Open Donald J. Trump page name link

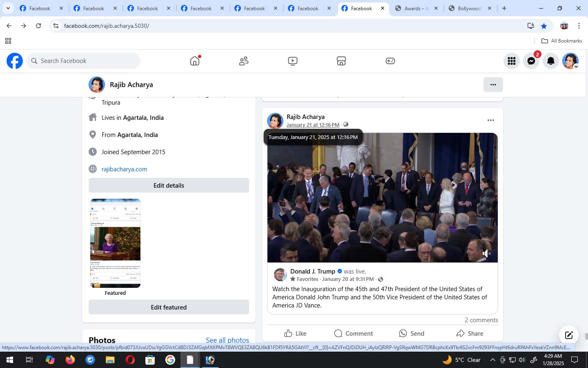(x=313, y=272)
